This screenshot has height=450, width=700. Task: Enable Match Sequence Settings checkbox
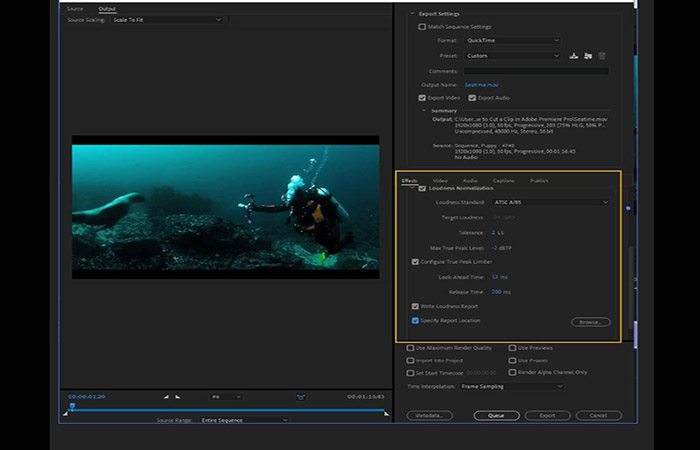tap(422, 27)
